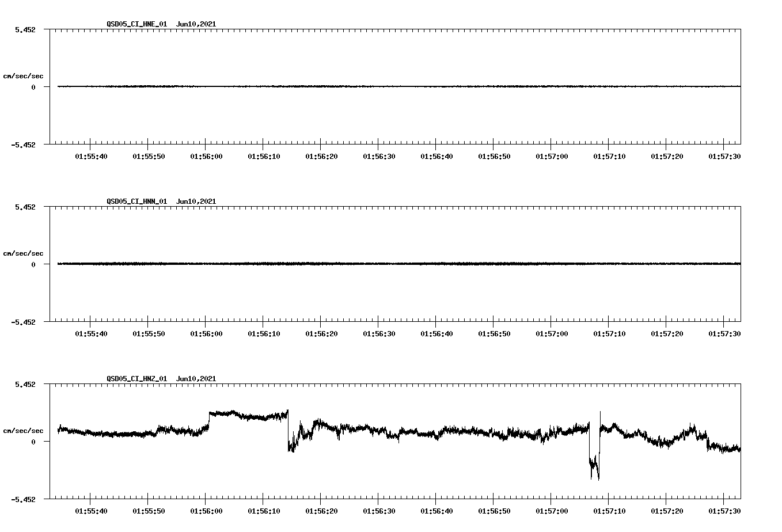Click time label 01:57:30 under HNZ plot

(x=724, y=511)
